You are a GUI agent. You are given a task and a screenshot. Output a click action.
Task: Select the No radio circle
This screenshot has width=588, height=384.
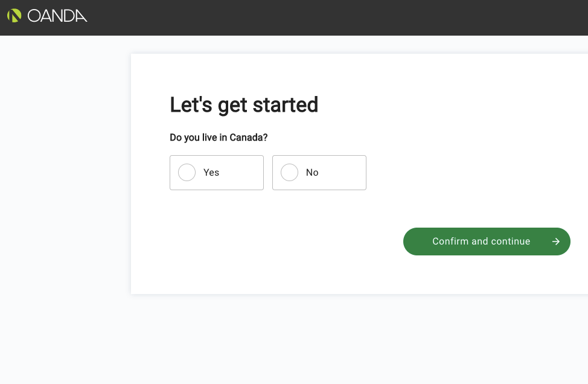(x=290, y=173)
